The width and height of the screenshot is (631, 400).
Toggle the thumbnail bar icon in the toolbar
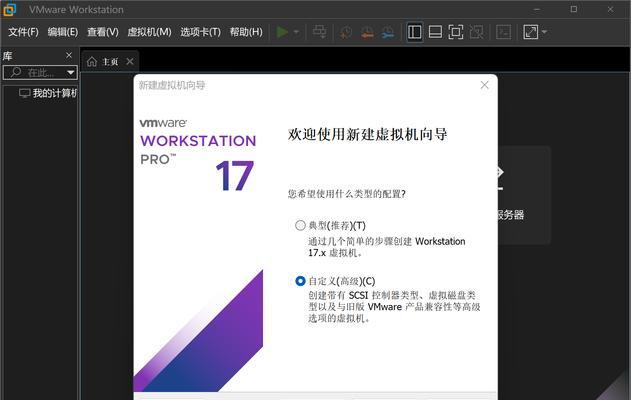click(435, 32)
